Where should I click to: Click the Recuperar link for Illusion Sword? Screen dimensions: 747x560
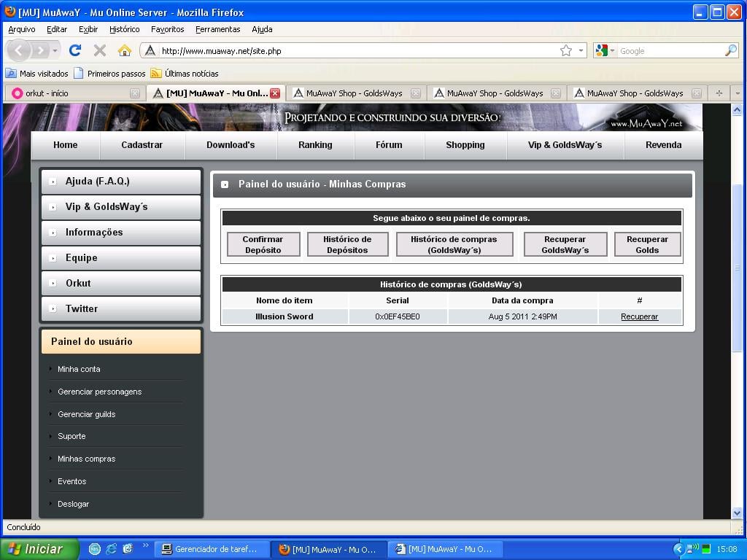(x=639, y=316)
